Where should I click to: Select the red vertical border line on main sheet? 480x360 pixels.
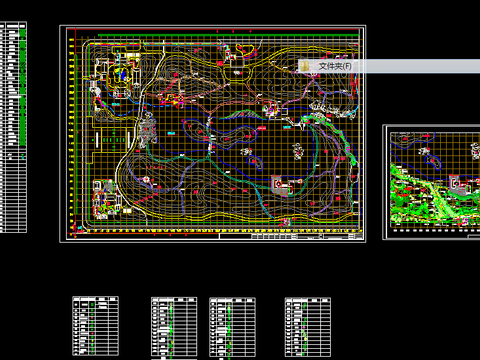[76, 133]
